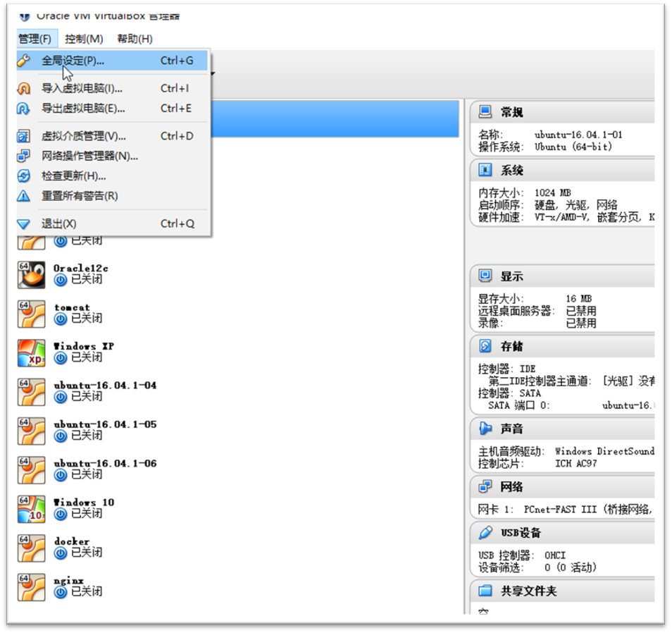The image size is (672, 633).
Task: Select ubuntu-16.04.1-05 in the VM list
Action: (x=105, y=424)
